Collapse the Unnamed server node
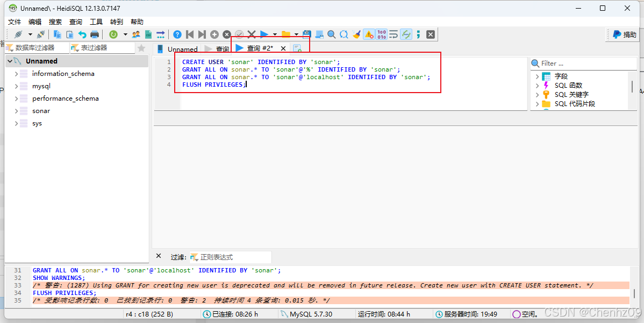Viewport: 644px width, 323px height. (10, 61)
